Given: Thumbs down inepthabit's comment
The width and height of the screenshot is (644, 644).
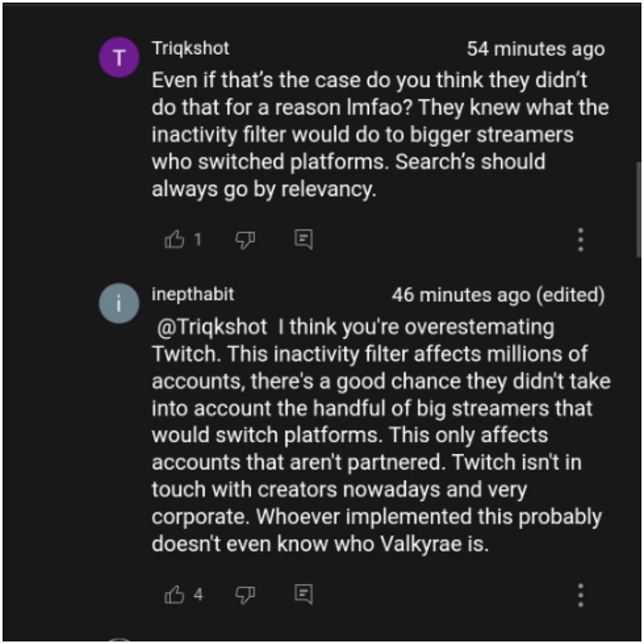Looking at the screenshot, I should click(x=245, y=594).
